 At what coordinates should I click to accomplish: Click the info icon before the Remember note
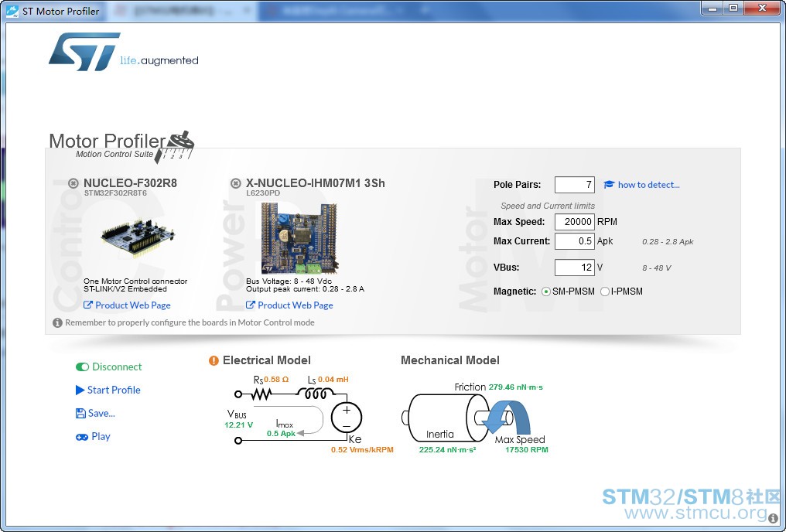[58, 322]
